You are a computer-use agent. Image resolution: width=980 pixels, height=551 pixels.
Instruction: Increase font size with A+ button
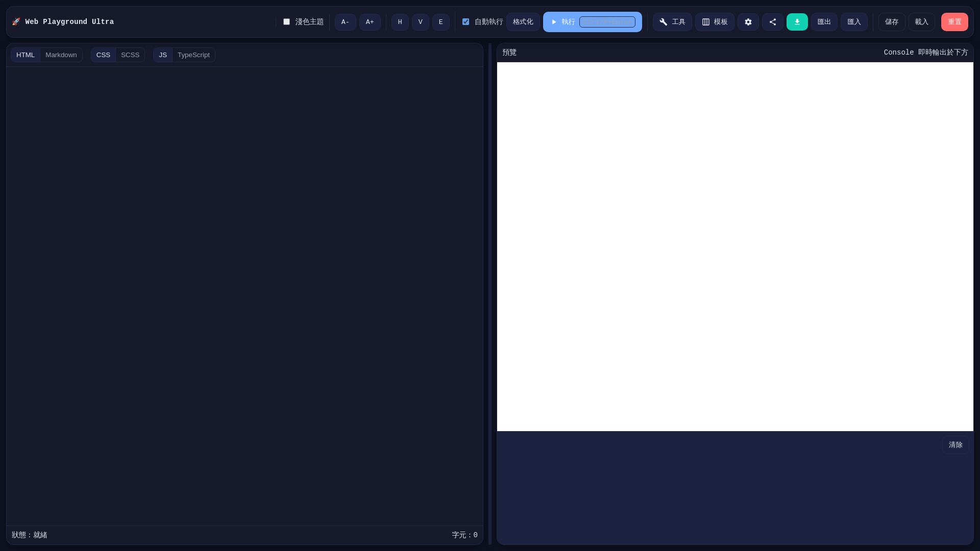click(x=370, y=22)
